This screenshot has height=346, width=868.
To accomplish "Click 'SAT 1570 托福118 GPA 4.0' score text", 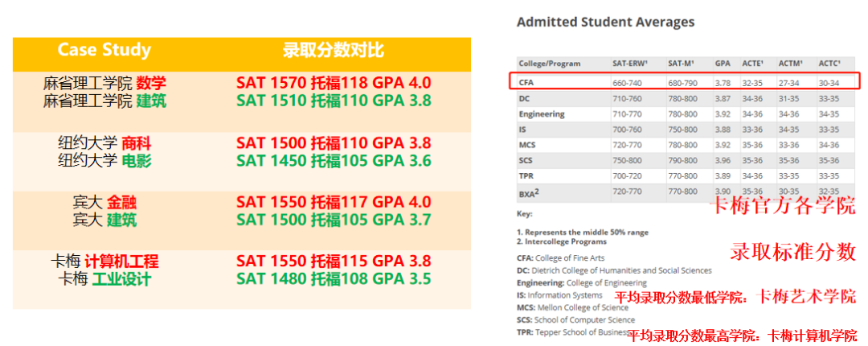I will point(334,83).
